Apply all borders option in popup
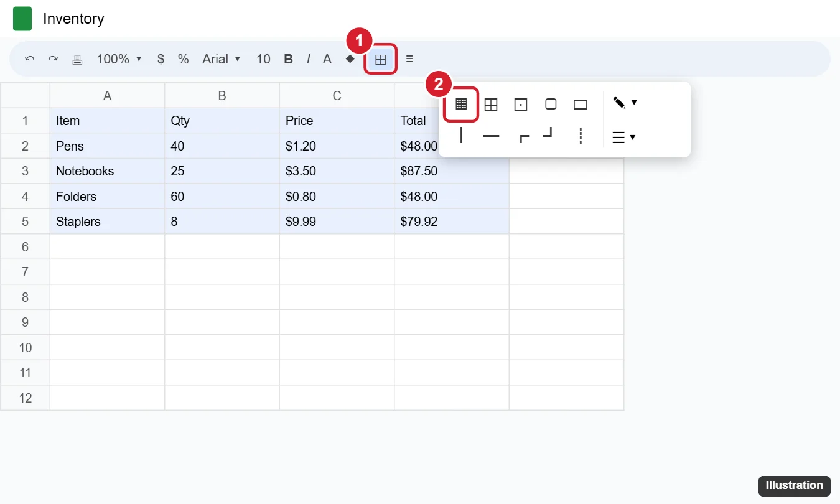The image size is (840, 504). [x=461, y=105]
